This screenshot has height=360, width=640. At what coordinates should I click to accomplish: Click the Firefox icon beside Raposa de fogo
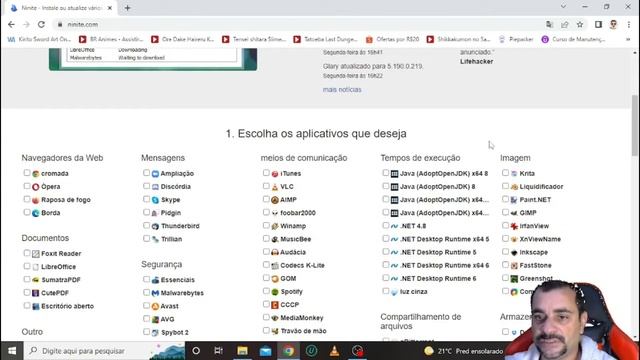[x=36, y=200]
